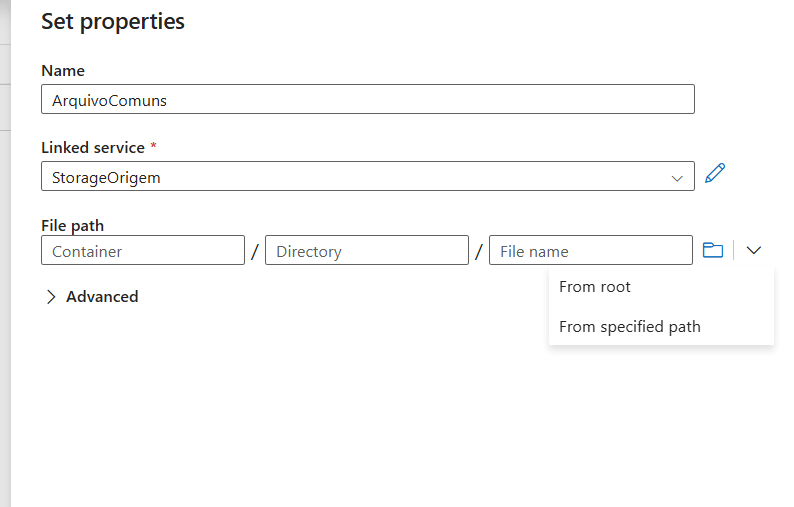Click the Advanced label text
This screenshot has height=507, width=794.
[x=102, y=297]
